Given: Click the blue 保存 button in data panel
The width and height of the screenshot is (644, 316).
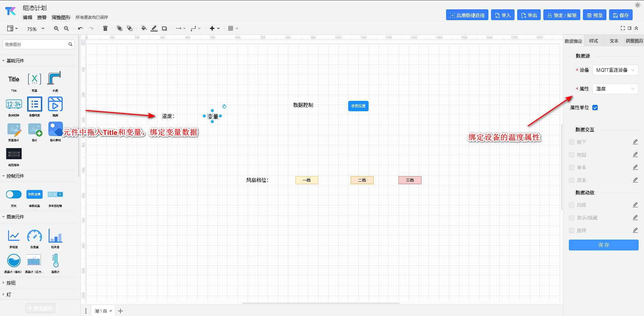Looking at the screenshot, I should click(603, 245).
